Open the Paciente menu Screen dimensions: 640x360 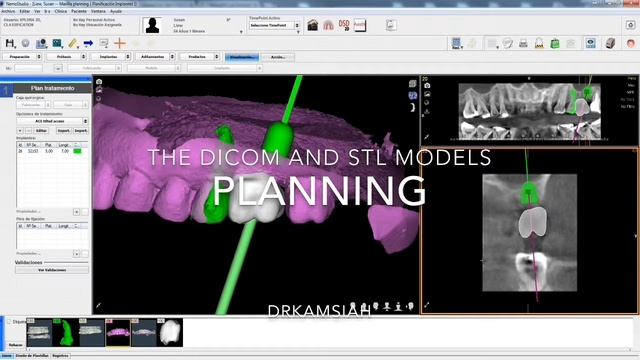[79, 11]
